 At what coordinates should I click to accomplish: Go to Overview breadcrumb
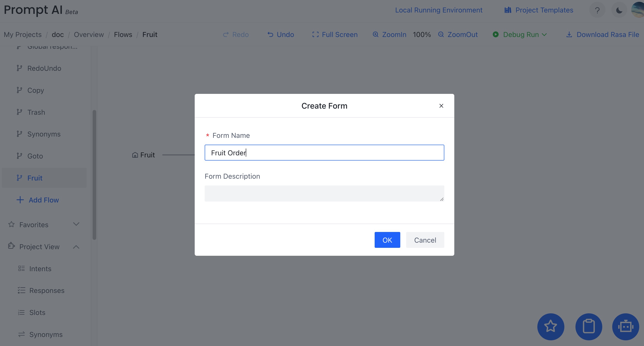coord(89,34)
